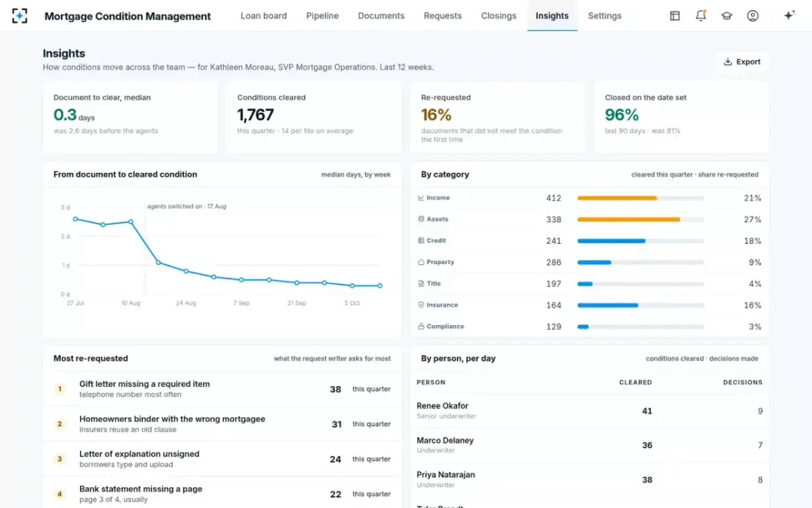Open the user profile icon
This screenshot has height=508, width=812.
point(752,16)
